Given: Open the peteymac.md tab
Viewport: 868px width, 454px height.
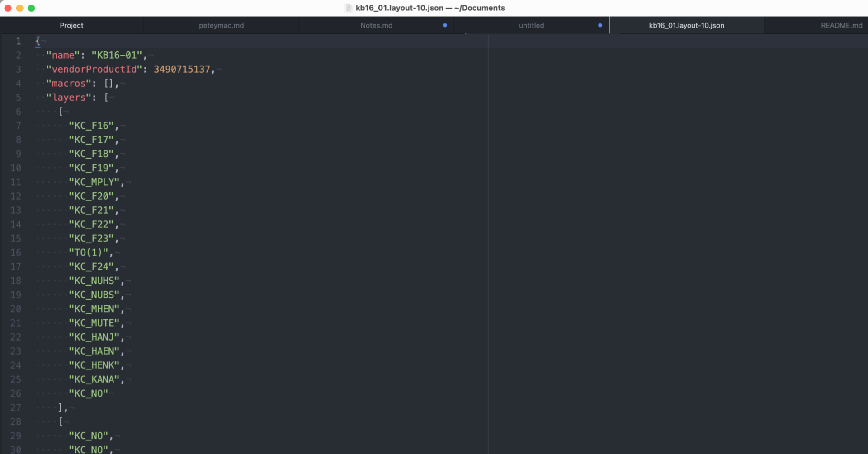Looking at the screenshot, I should [221, 25].
